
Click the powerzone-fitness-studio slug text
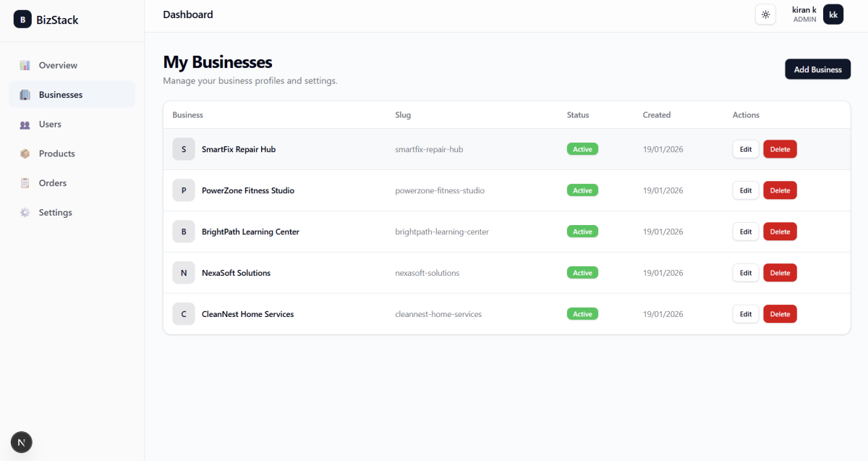(440, 190)
